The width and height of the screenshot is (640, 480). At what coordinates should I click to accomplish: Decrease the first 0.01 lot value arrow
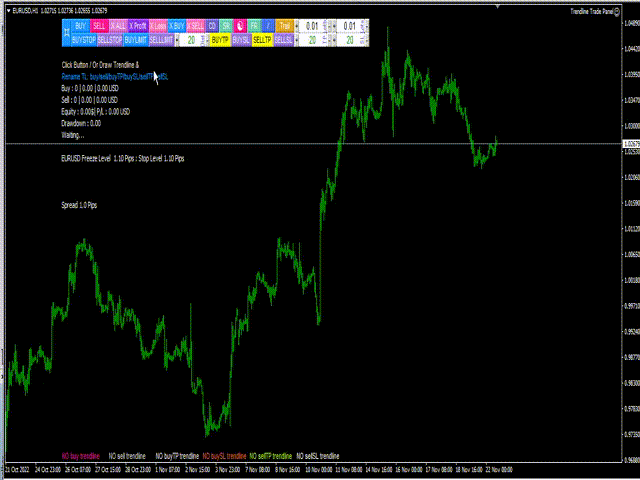297,26
